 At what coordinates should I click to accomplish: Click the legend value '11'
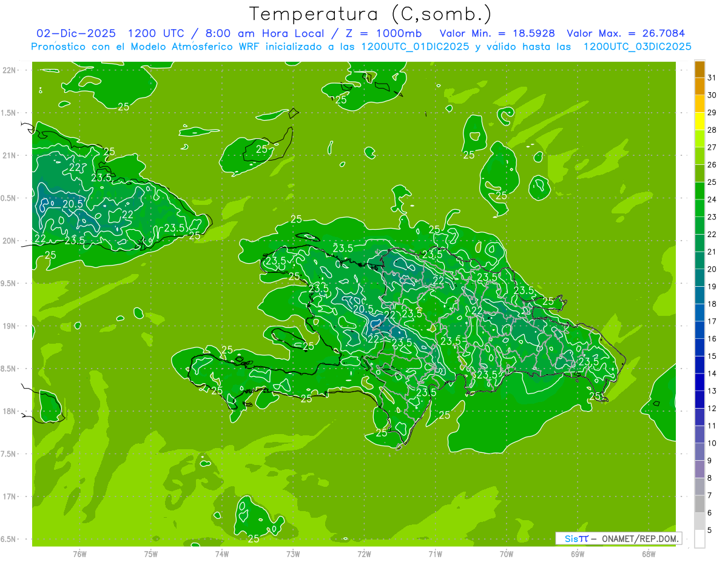pyautogui.click(x=712, y=426)
